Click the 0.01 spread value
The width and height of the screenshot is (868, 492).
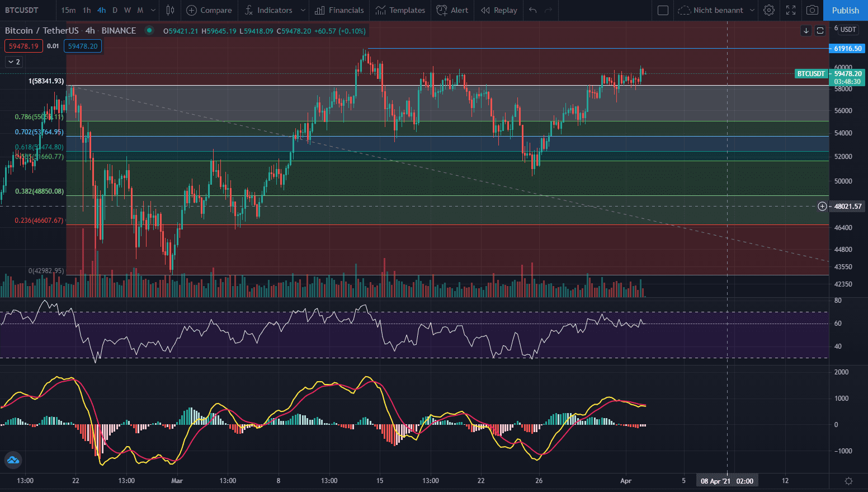53,46
